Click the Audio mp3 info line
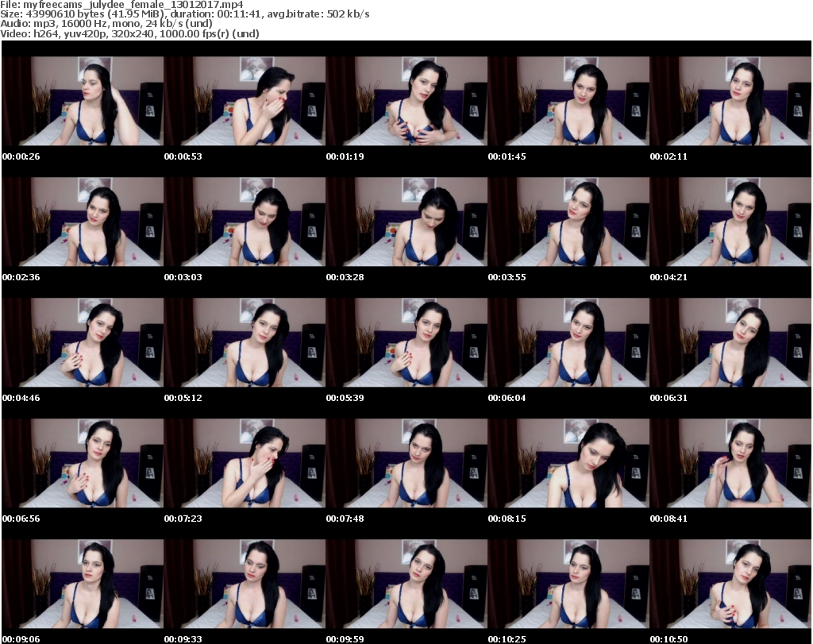 (106, 23)
